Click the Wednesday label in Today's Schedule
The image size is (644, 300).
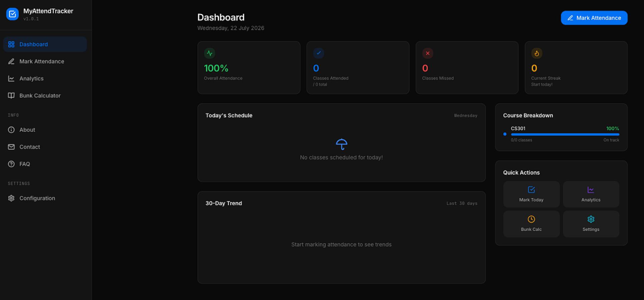pyautogui.click(x=466, y=116)
